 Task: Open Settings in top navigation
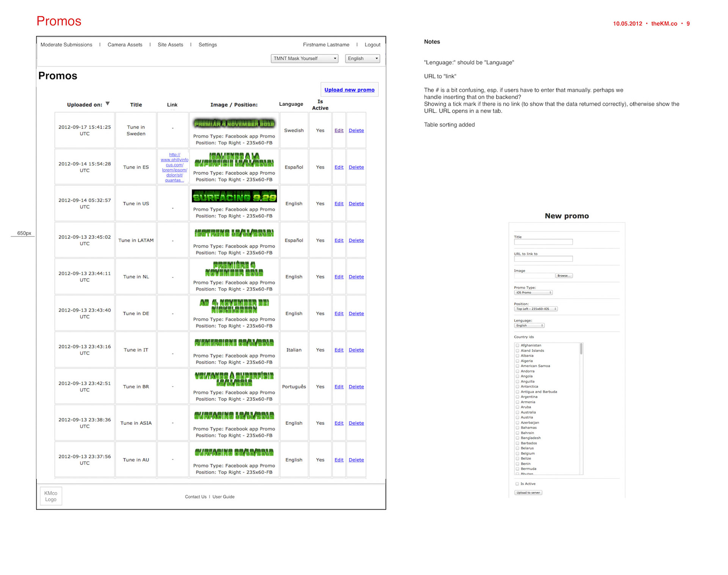pos(208,45)
